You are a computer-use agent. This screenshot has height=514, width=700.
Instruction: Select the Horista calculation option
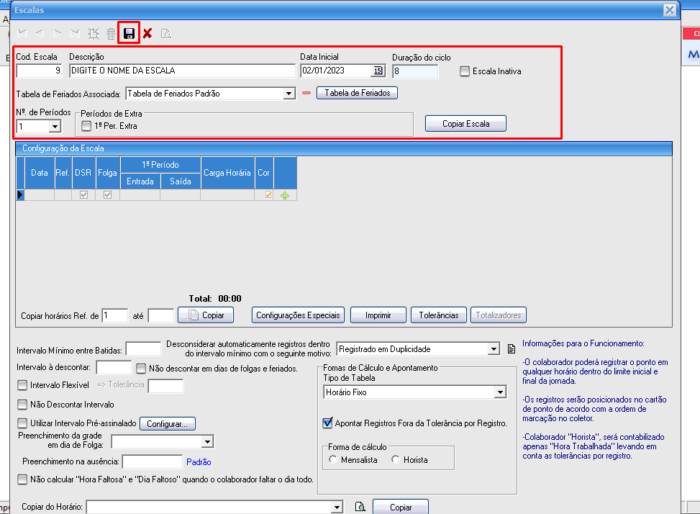coord(395,459)
